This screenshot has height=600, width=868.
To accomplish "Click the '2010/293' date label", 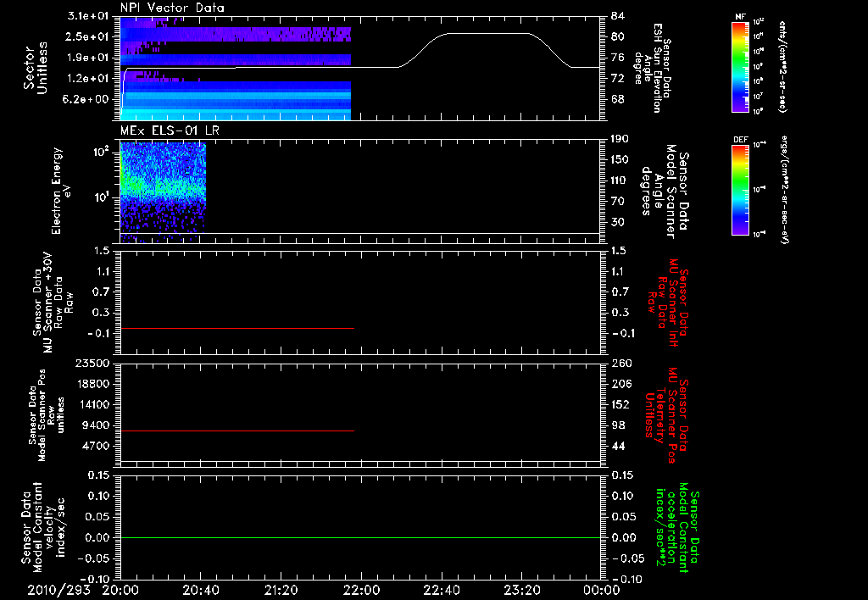I will (x=59, y=590).
